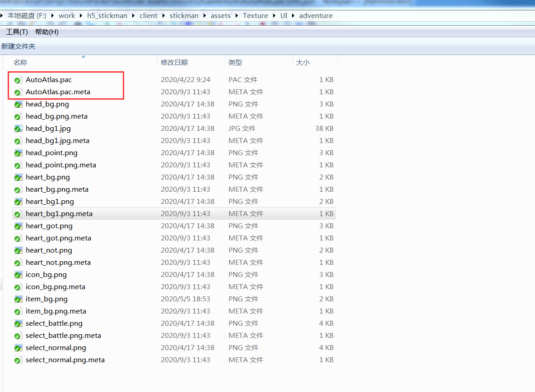Open the 工具(T) menu
The image size is (535, 392).
[17, 32]
